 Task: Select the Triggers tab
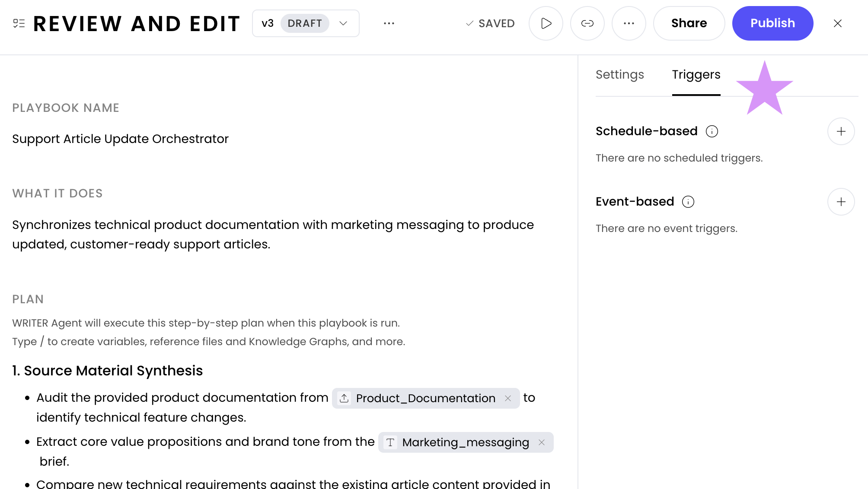[696, 75]
